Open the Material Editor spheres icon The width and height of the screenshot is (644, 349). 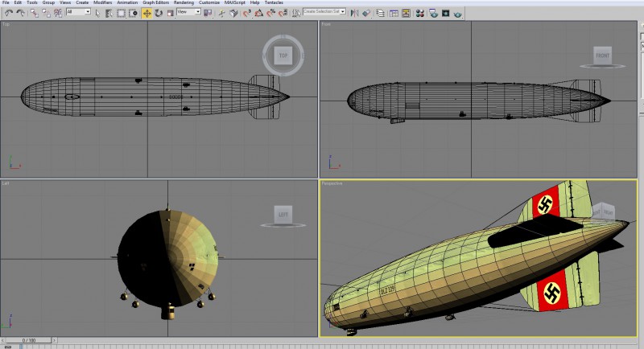click(419, 13)
